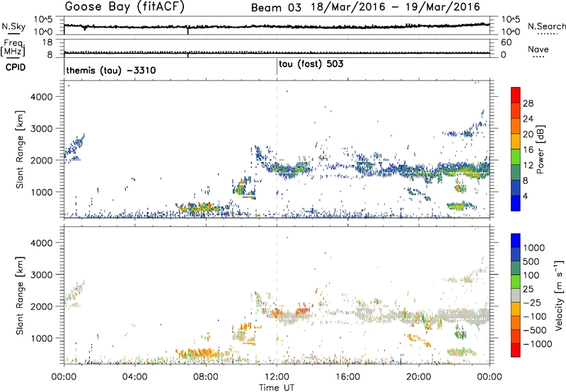Click the dashed 12:00 CPID change line in the power panel
This screenshot has height=392, width=566.
tap(277, 149)
